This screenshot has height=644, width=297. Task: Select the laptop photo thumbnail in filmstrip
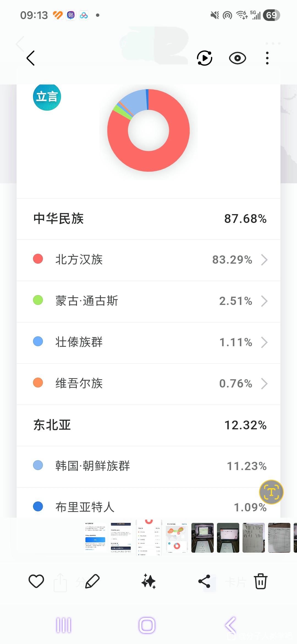[202, 537]
